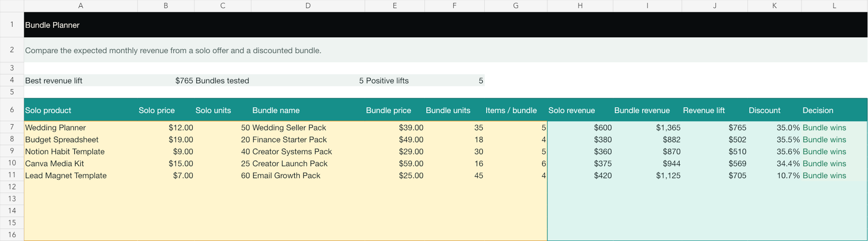
Task: Select row 11 header
Action: coord(12,175)
